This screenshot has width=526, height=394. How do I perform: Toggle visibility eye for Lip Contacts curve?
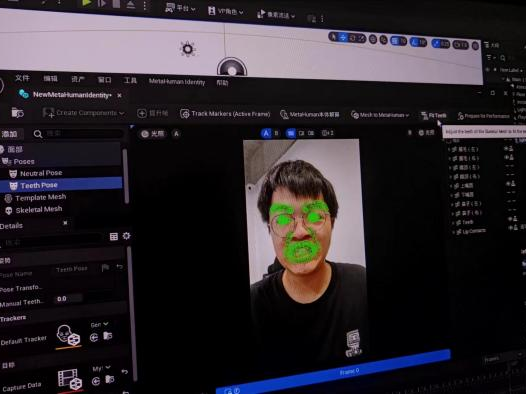click(x=512, y=228)
